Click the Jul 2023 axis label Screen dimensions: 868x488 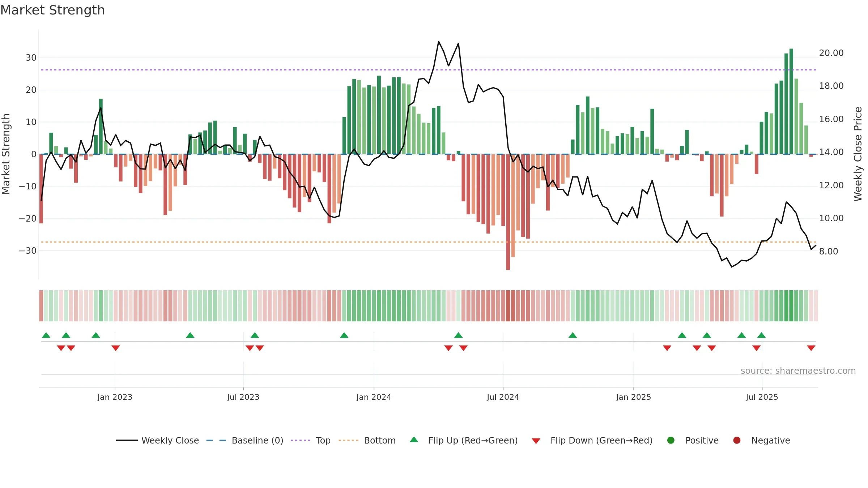pos(243,397)
